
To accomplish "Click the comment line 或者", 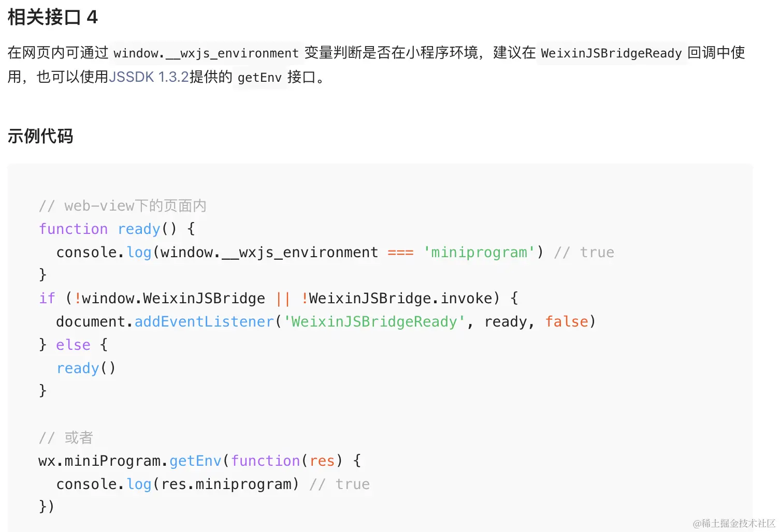I will point(66,437).
